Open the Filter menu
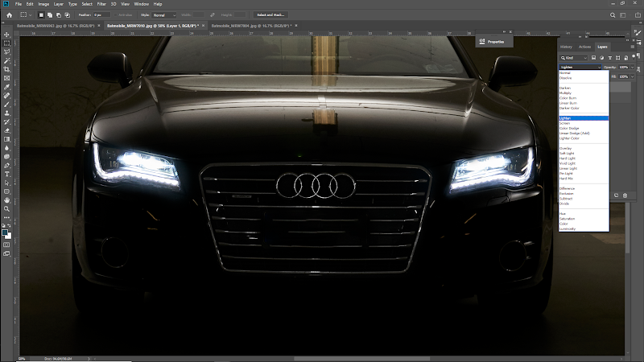Viewport: 644px width, 362px height. (101, 4)
